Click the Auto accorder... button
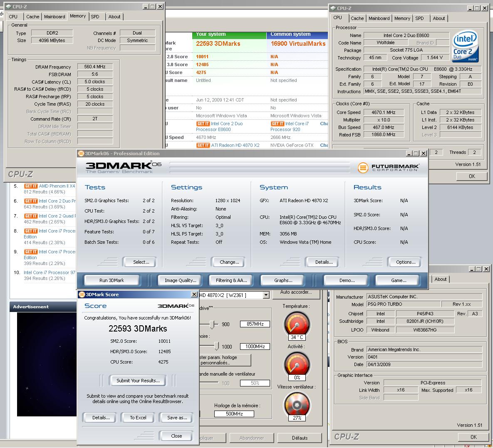Image resolution: width=493 pixels, height=448 pixels. 296,292
